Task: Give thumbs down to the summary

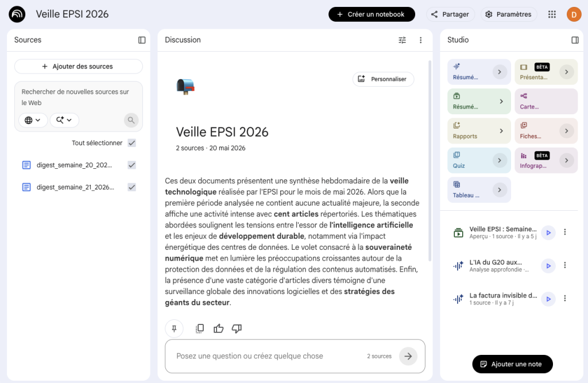Action: point(237,328)
